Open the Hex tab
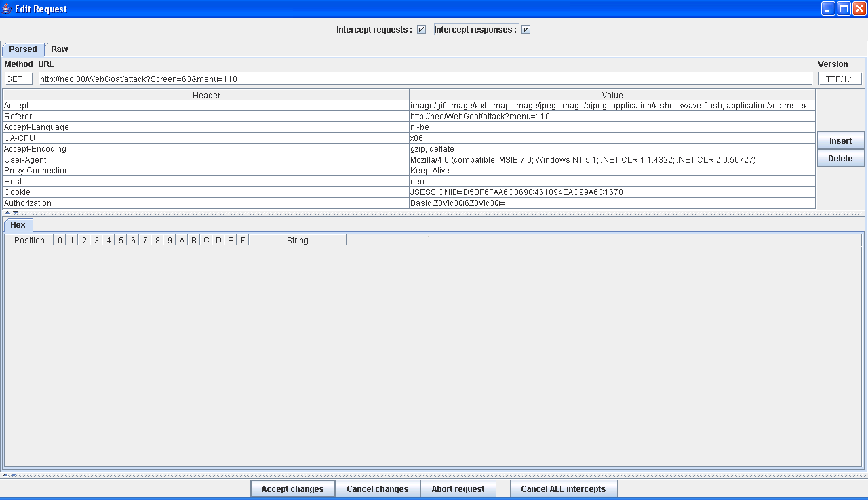Image resolution: width=868 pixels, height=500 pixels. coord(18,225)
